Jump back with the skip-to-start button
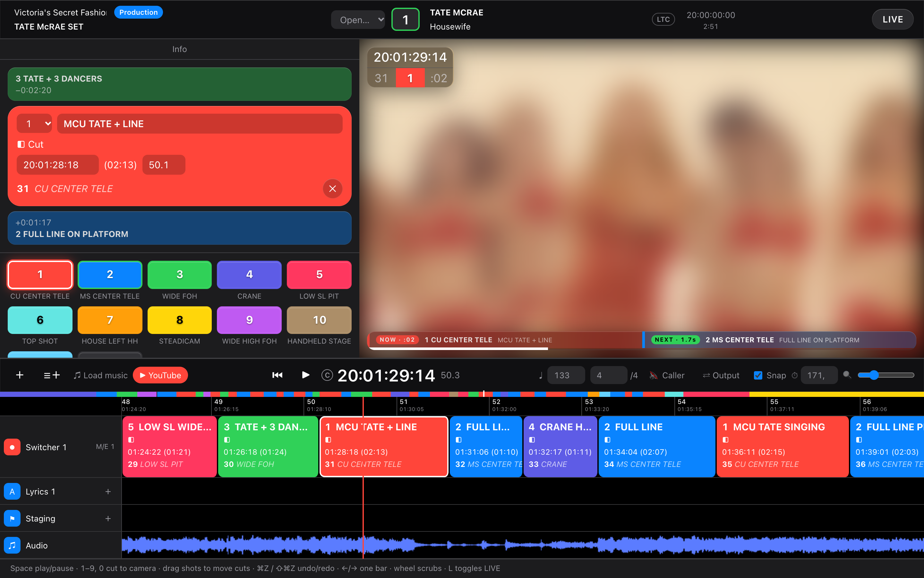 (277, 375)
